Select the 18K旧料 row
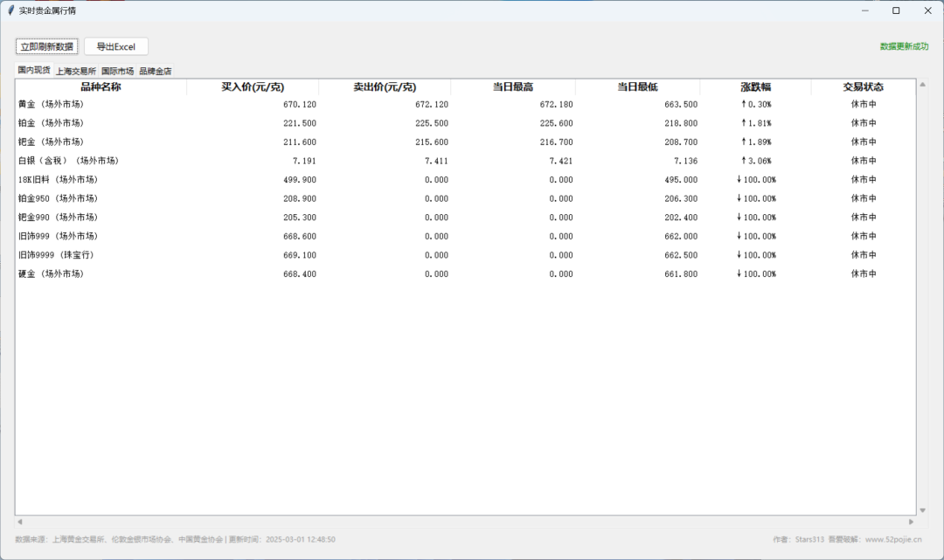This screenshot has width=944, height=560. click(x=465, y=179)
